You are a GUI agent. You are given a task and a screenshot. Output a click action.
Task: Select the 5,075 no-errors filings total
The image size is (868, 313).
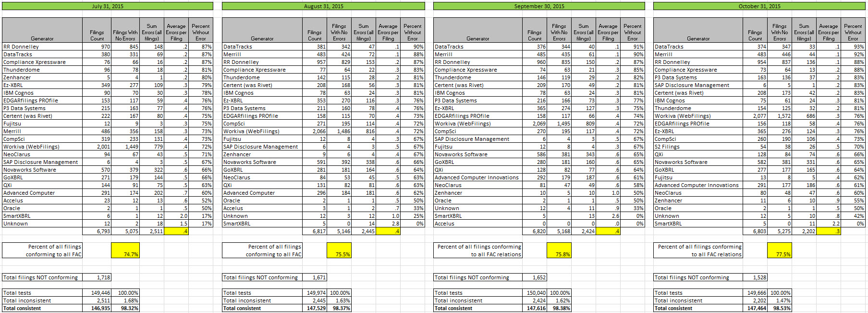(x=125, y=231)
